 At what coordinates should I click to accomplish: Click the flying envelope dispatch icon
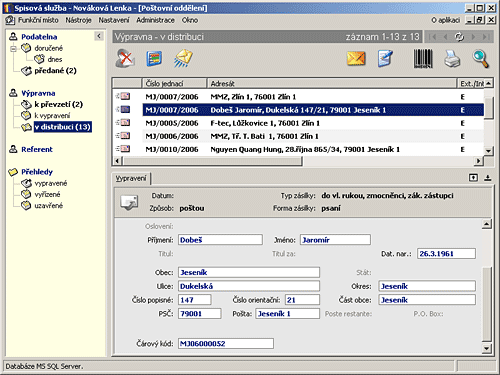pos(183,58)
